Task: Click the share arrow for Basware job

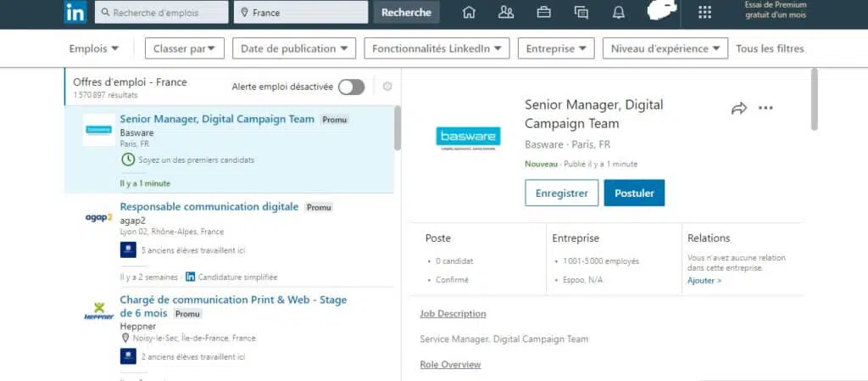Action: (739, 109)
